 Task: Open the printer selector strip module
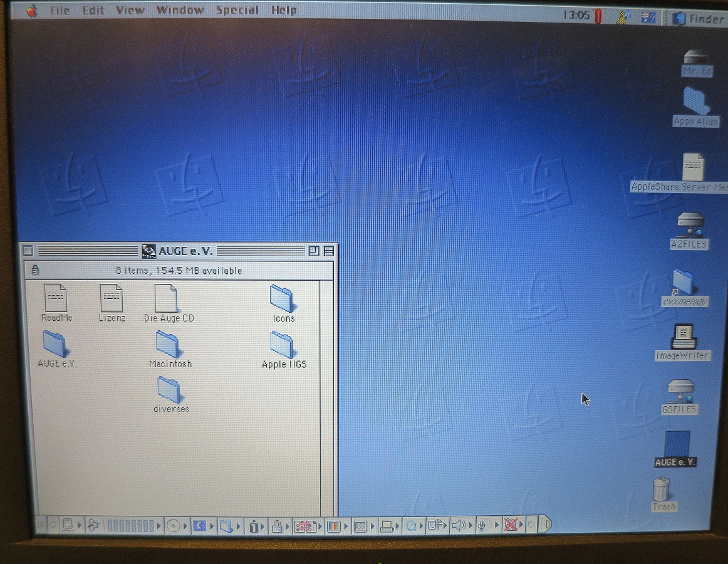pyautogui.click(x=390, y=526)
